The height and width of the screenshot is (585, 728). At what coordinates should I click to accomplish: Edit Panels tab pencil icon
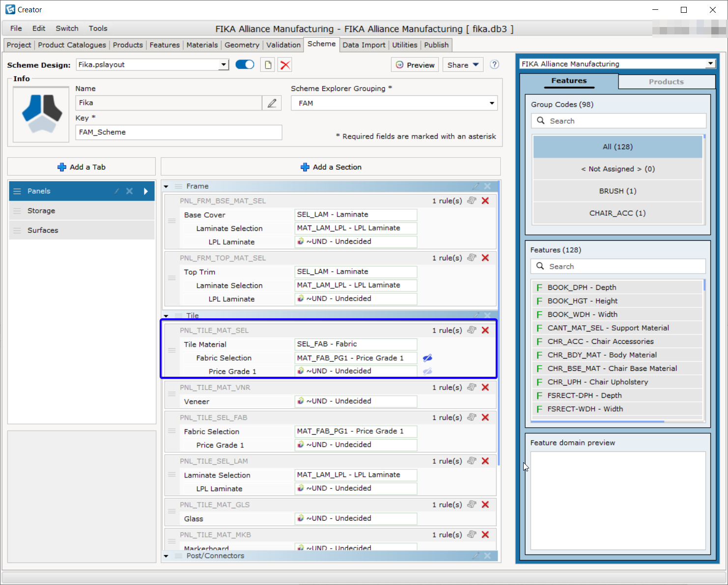pyautogui.click(x=117, y=191)
